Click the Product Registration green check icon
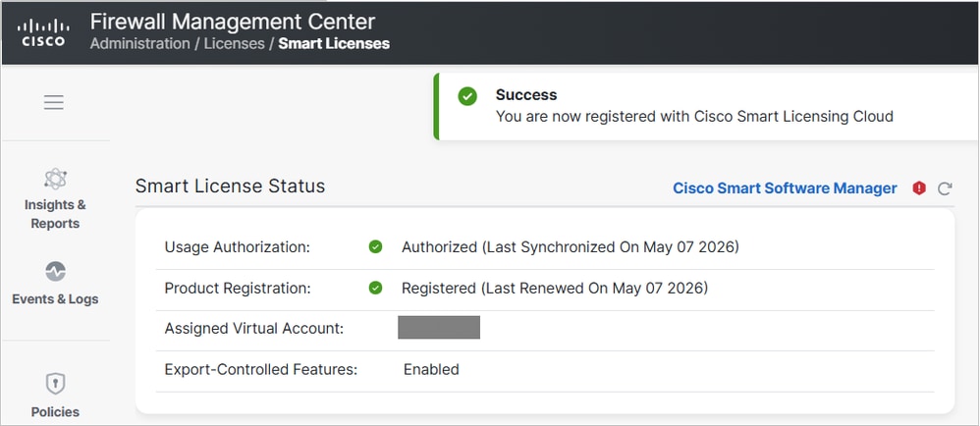The height and width of the screenshot is (426, 980). 375,288
